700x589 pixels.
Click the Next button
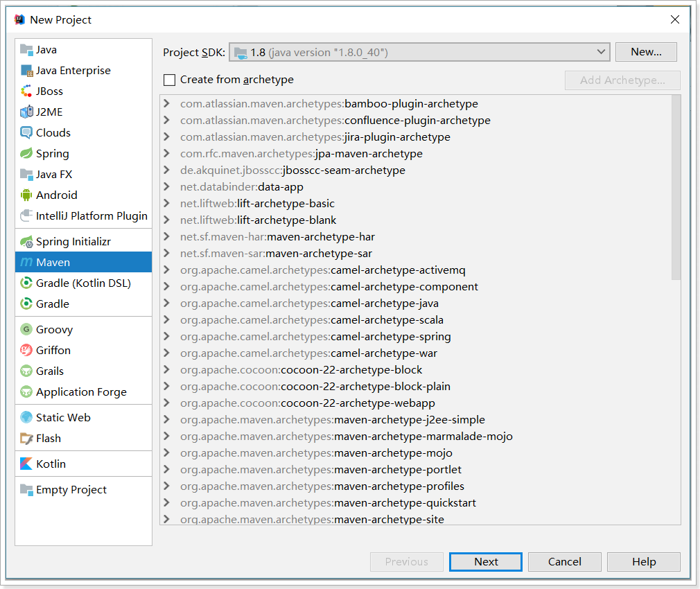[486, 562]
